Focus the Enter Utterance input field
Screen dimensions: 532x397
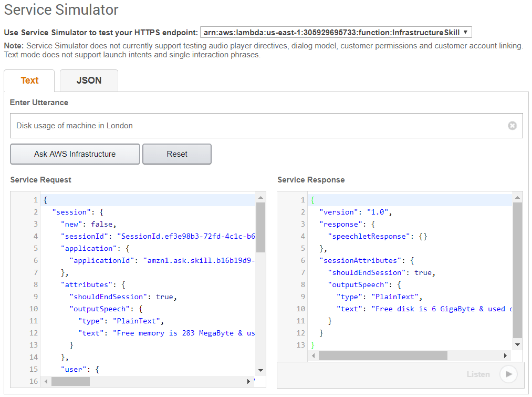[x=266, y=126]
